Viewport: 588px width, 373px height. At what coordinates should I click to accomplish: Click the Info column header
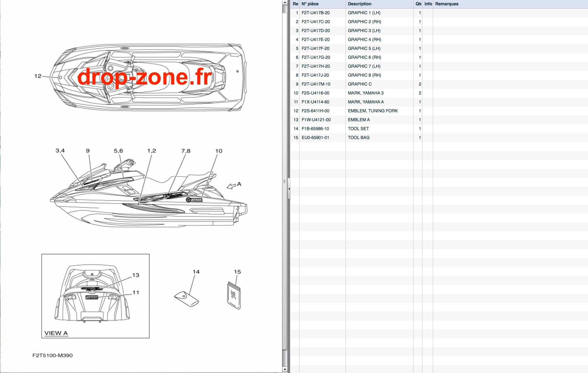[428, 4]
